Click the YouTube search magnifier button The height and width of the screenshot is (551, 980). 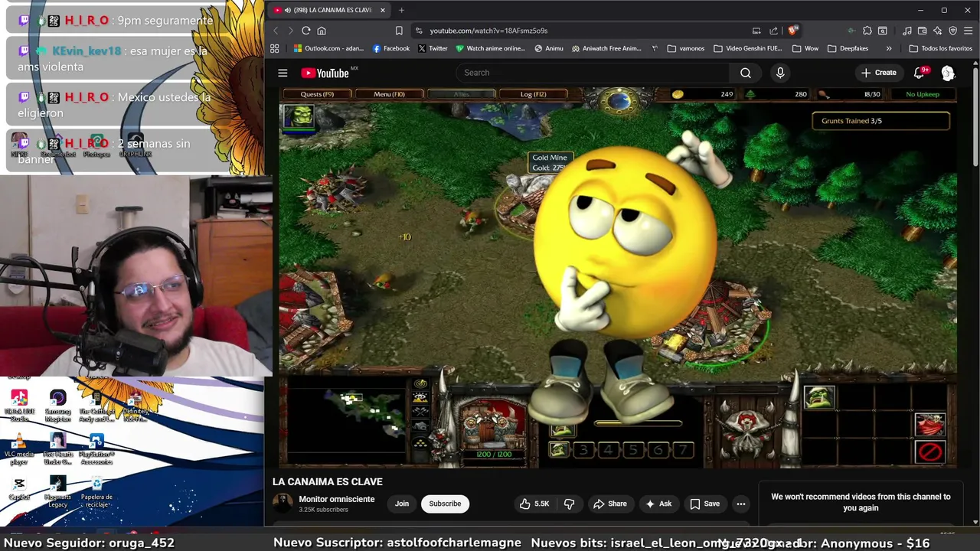tap(746, 73)
